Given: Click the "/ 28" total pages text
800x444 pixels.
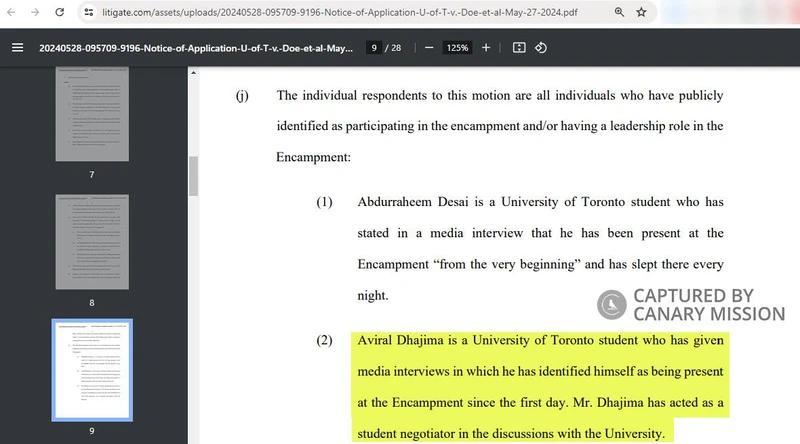Looking at the screenshot, I should point(393,48).
